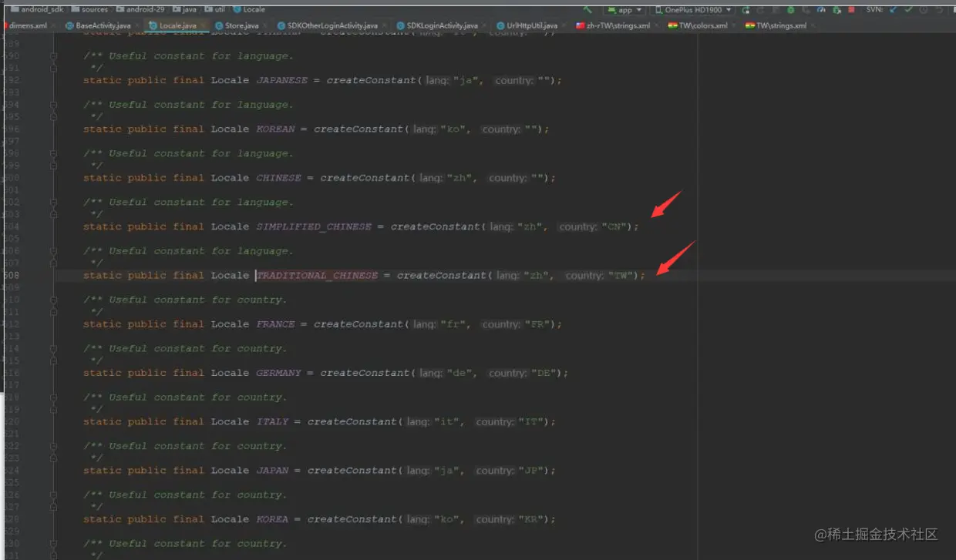Collapse the comment above SIMPLIFIED_CHINESE constant
The width and height of the screenshot is (956, 560).
click(x=53, y=202)
